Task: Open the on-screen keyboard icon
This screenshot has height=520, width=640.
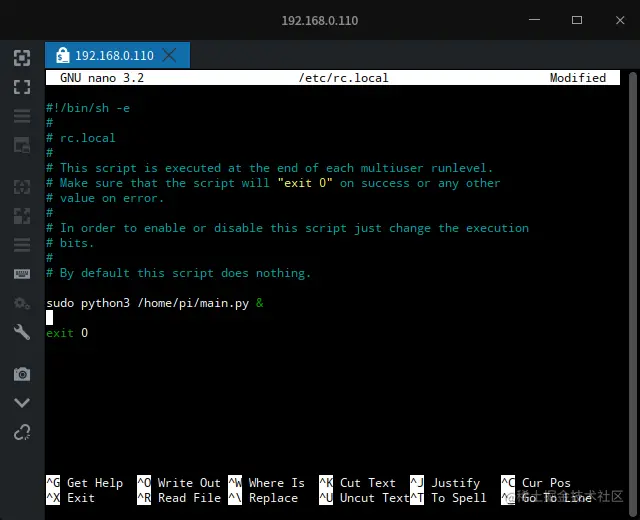Action: 22,274
